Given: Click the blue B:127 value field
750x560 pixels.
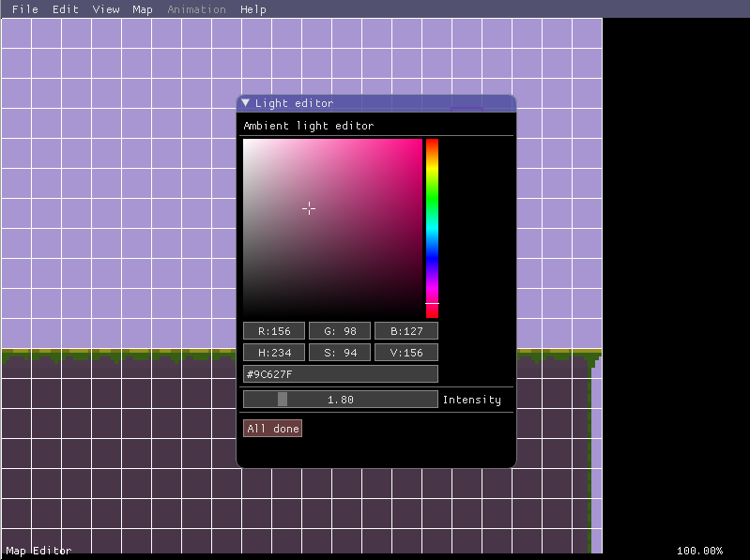Looking at the screenshot, I should (406, 330).
